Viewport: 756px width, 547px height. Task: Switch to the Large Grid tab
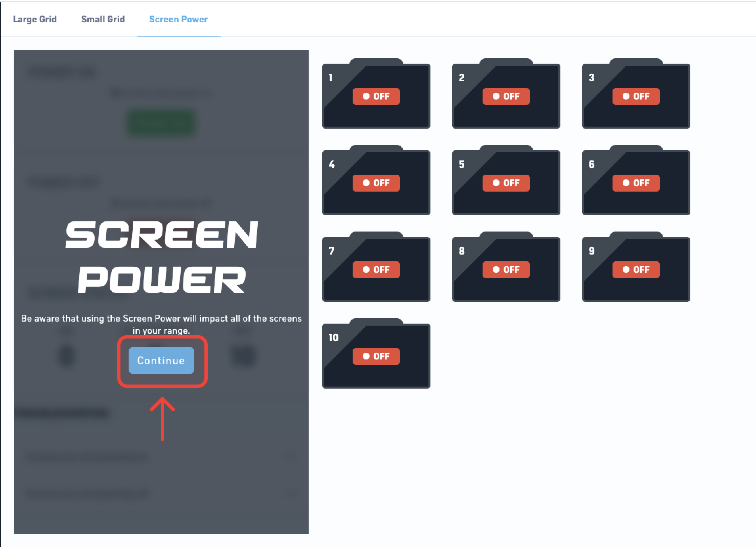coord(35,19)
